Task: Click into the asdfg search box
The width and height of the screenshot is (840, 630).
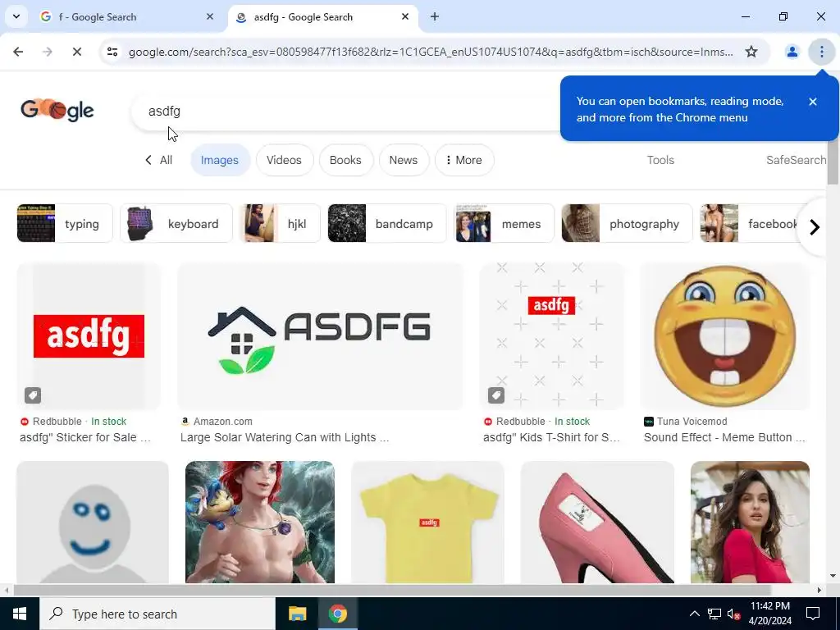Action: point(345,112)
